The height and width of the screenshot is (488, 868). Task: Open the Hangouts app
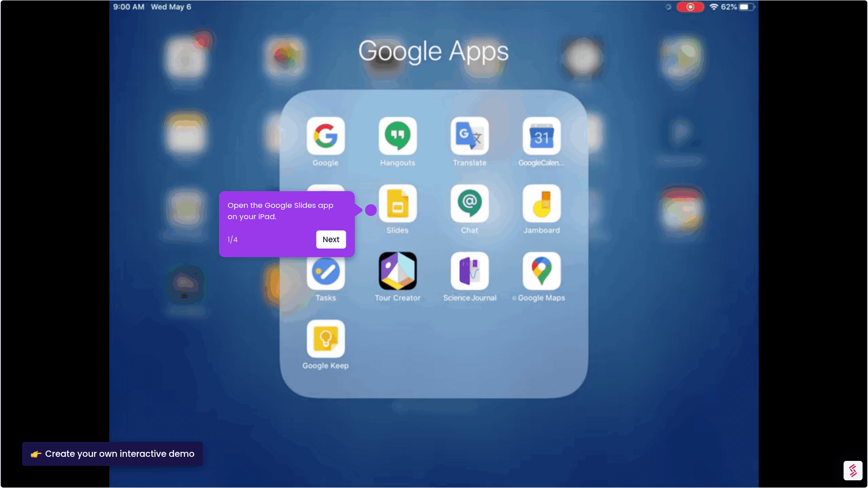(397, 136)
